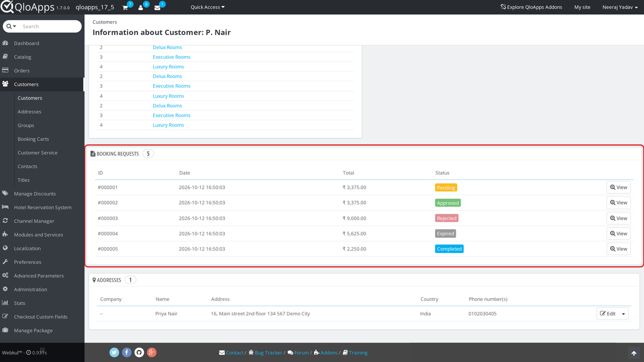Screen dimensions: 644x362
Task: View booking request #000003
Action: click(x=618, y=218)
